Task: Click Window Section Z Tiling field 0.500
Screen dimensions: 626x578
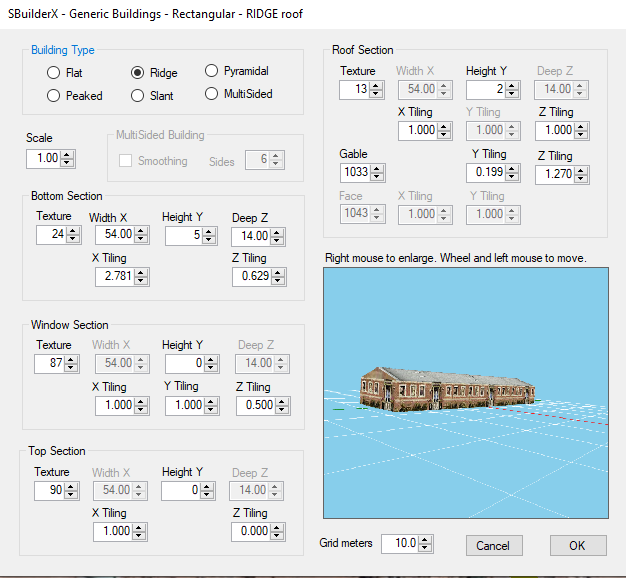Action: [x=256, y=406]
